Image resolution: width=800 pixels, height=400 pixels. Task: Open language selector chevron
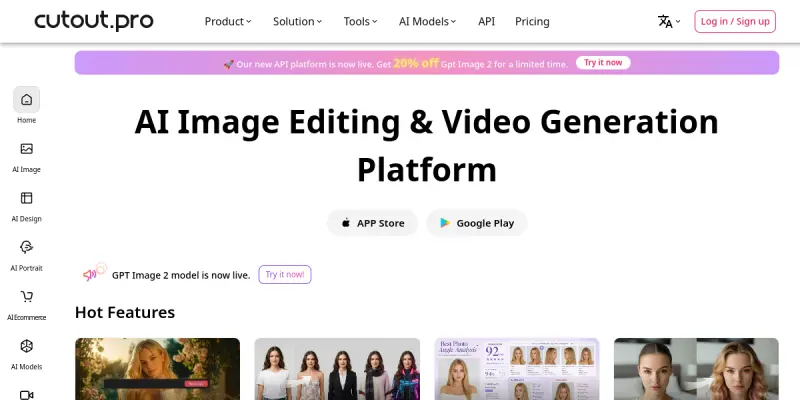[678, 21]
